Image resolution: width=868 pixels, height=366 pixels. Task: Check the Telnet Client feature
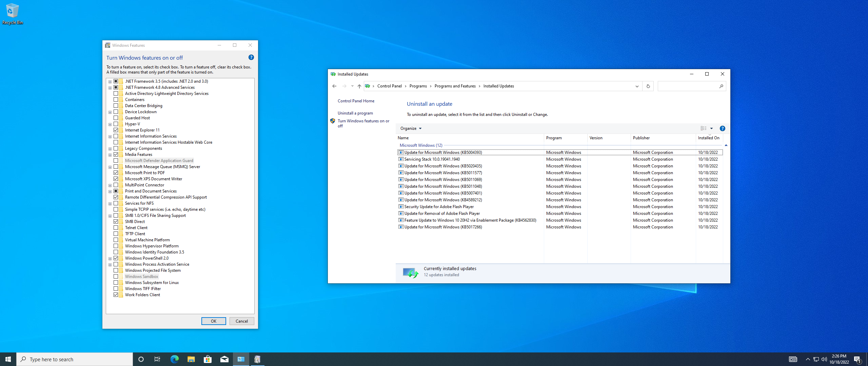pyautogui.click(x=116, y=228)
